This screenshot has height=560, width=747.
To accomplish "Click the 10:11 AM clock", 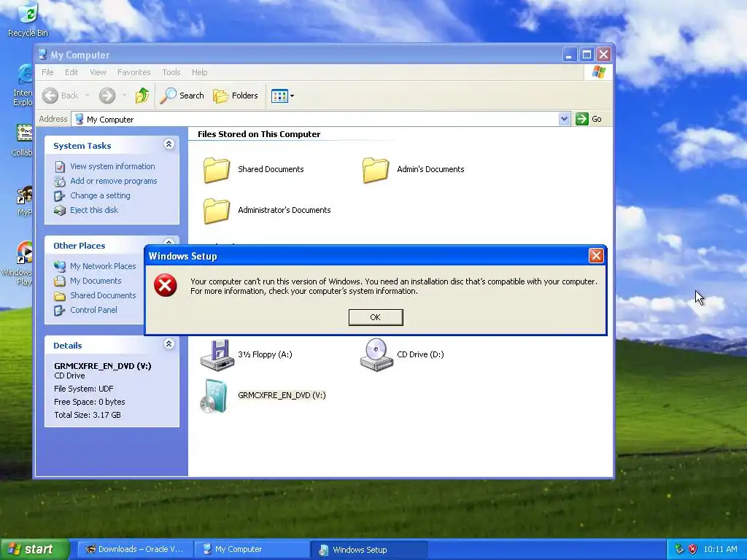I will click(x=720, y=549).
